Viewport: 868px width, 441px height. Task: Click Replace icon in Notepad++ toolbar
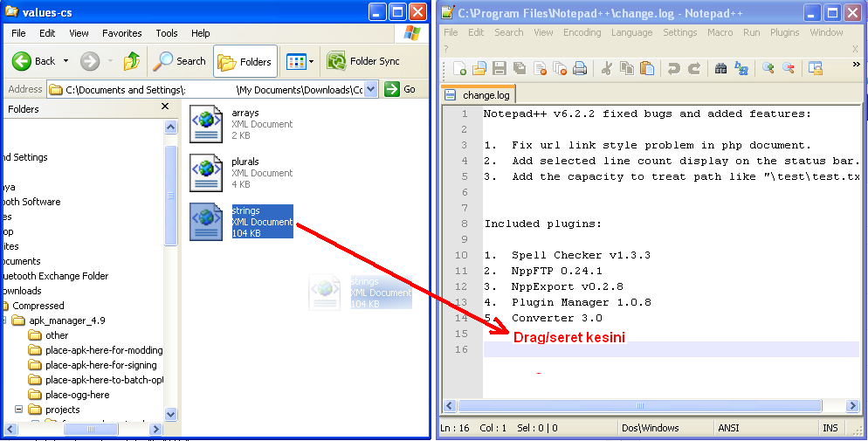[741, 68]
